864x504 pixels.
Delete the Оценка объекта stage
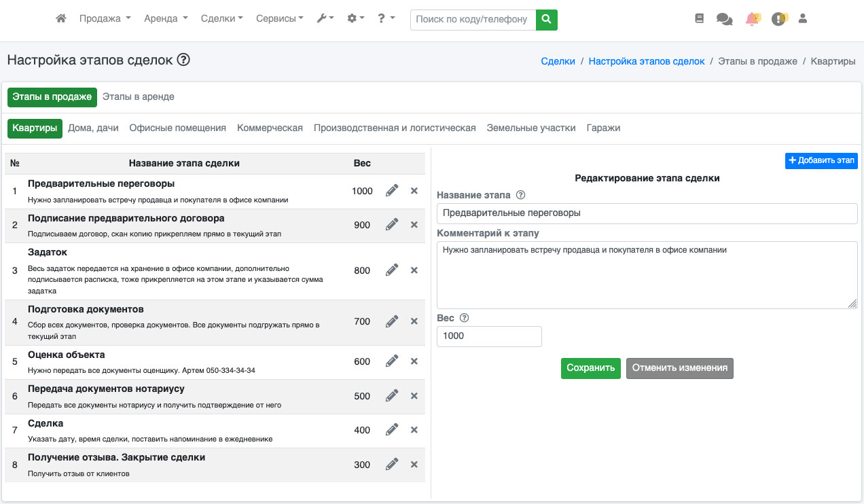pyautogui.click(x=414, y=361)
